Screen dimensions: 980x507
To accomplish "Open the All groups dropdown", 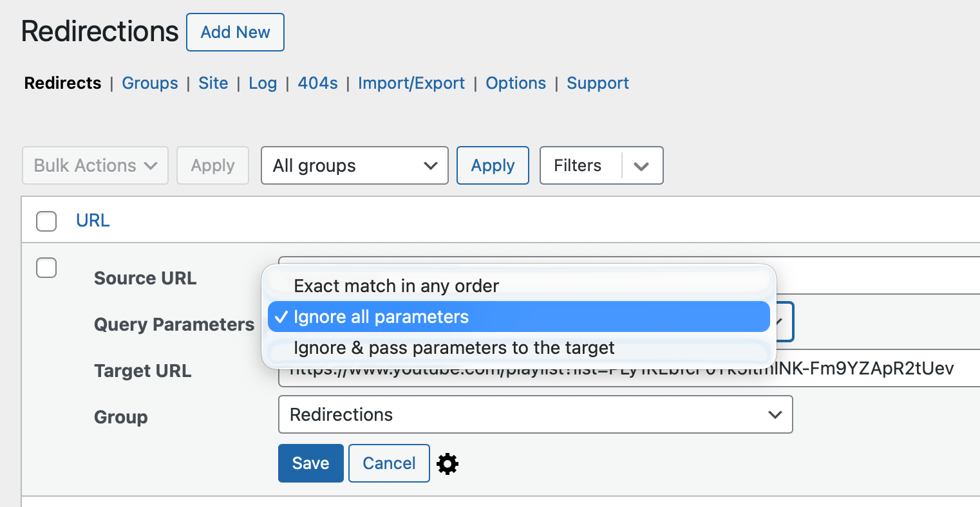I will [354, 165].
